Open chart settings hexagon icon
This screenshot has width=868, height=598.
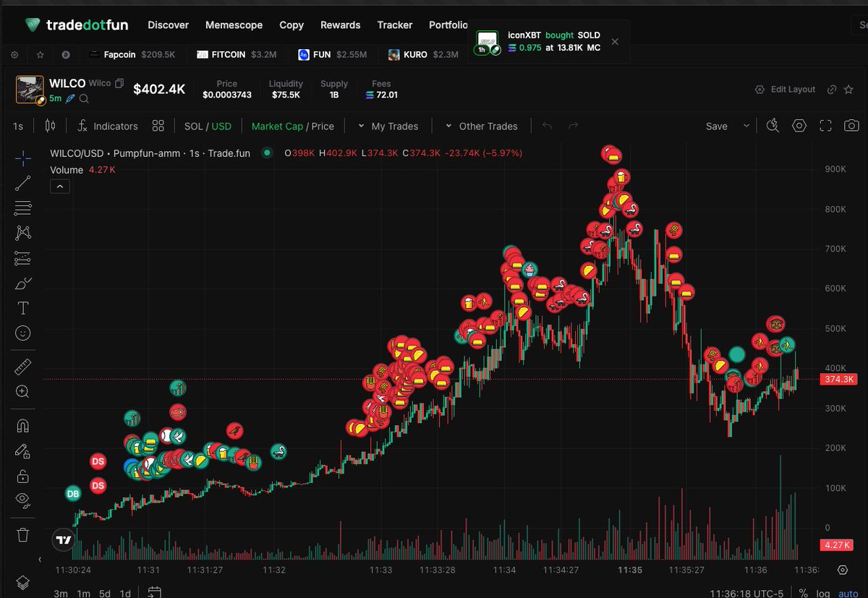pos(799,126)
